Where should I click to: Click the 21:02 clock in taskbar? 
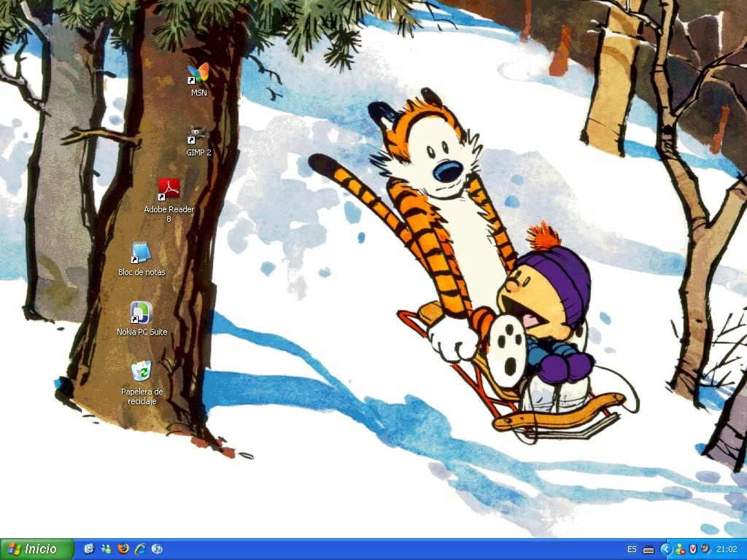(727, 550)
